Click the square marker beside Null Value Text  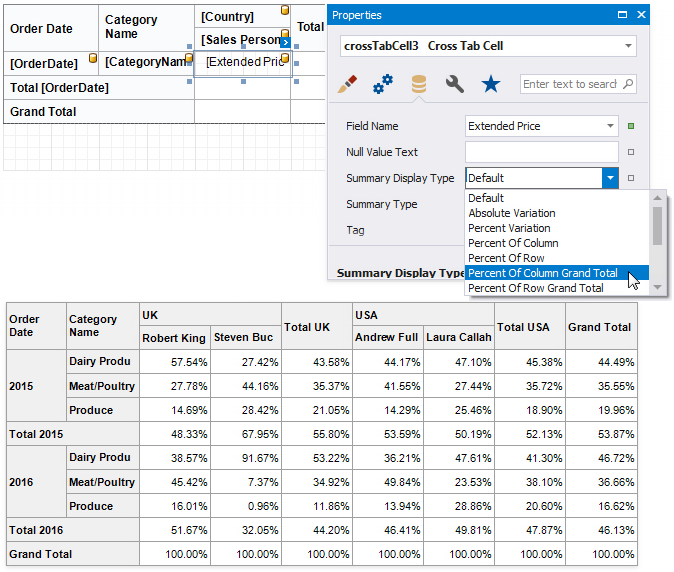(x=631, y=153)
